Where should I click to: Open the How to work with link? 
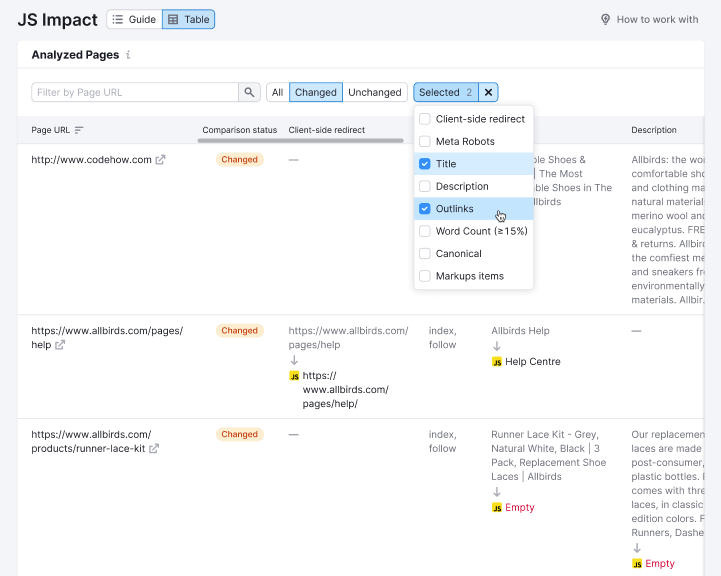pos(657,19)
